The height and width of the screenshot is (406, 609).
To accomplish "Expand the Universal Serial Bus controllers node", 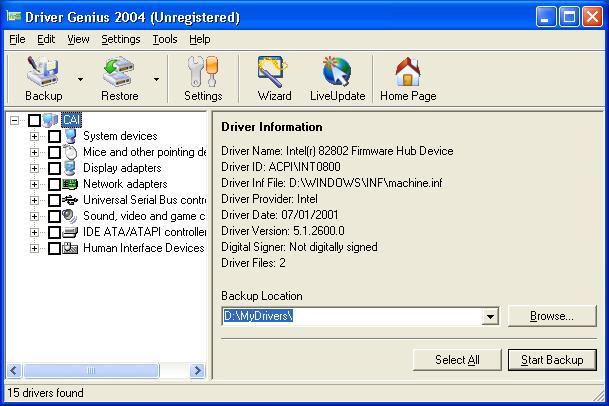I will [34, 200].
